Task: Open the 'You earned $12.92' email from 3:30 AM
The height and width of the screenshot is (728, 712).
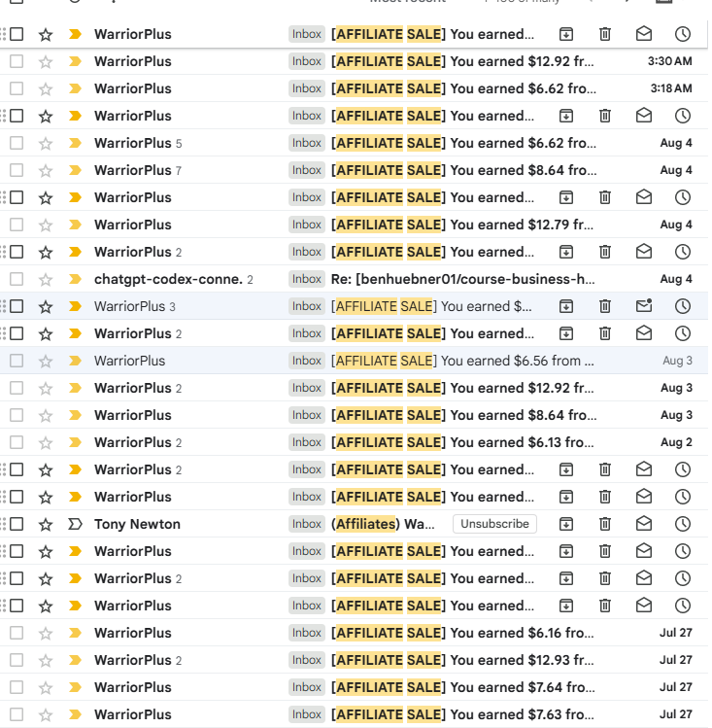Action: (x=462, y=61)
